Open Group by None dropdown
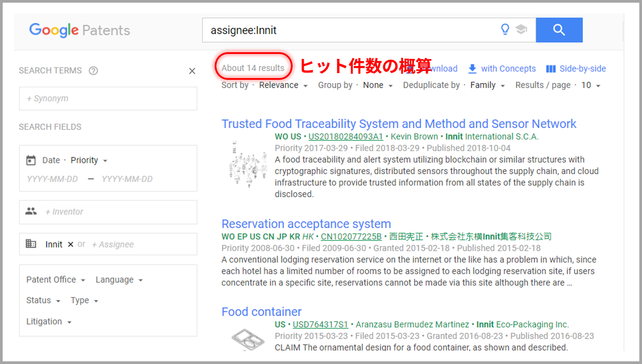Viewport: 642px width, 364px height. [378, 85]
